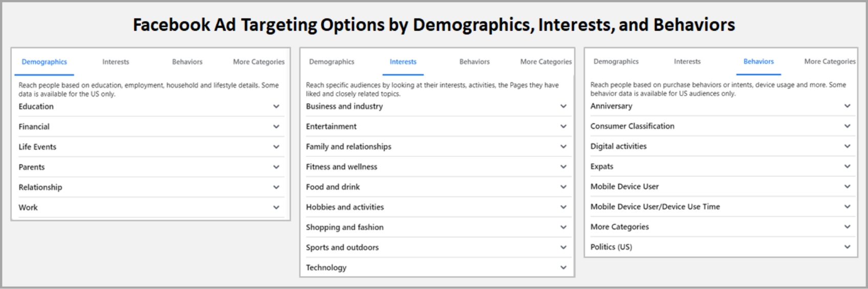Expand the Parents row chevron
This screenshot has height=289, width=868.
(x=276, y=167)
